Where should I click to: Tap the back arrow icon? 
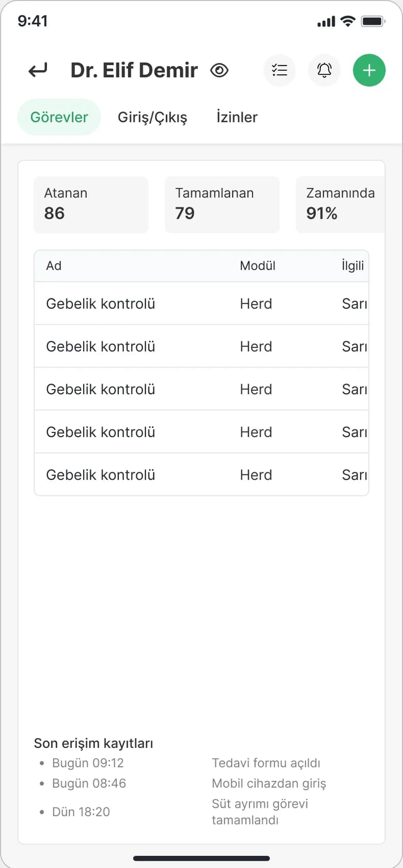[x=38, y=70]
